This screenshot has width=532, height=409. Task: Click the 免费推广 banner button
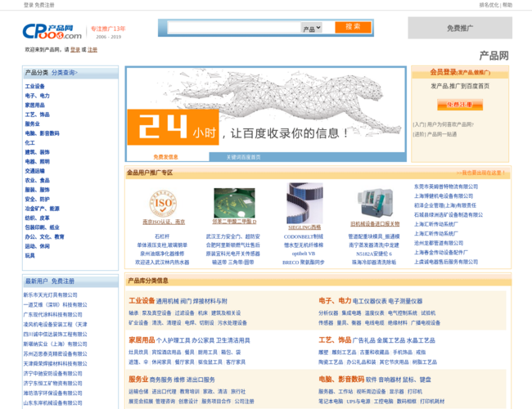(x=460, y=28)
